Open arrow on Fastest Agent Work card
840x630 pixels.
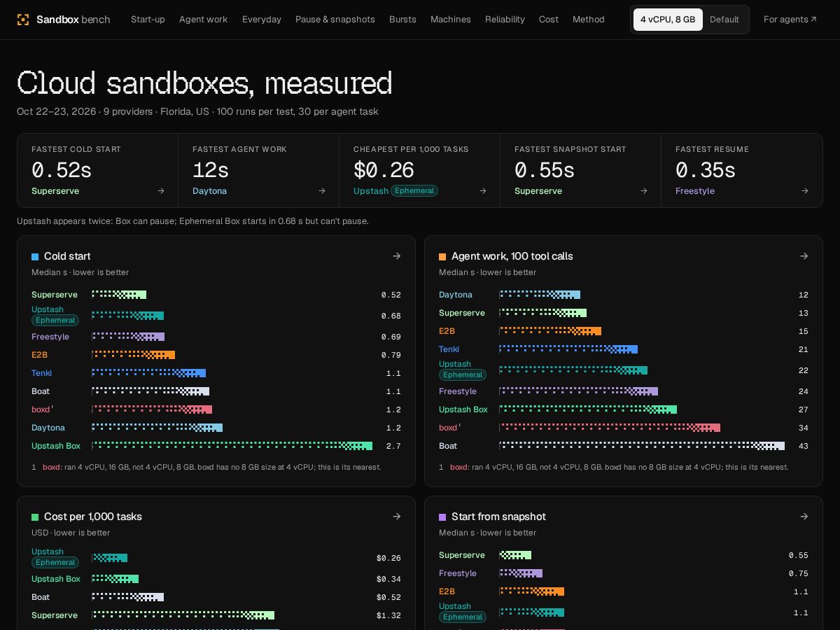(322, 191)
